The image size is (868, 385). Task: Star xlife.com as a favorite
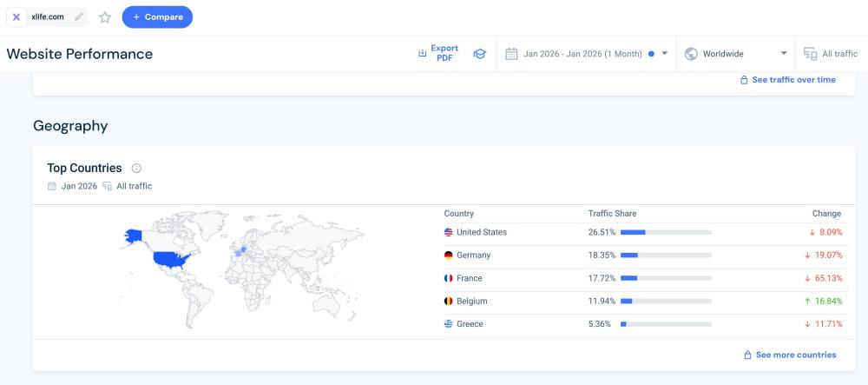[105, 17]
